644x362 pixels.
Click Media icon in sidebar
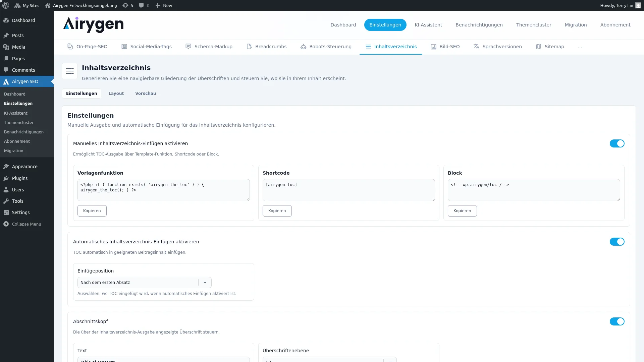(x=6, y=47)
